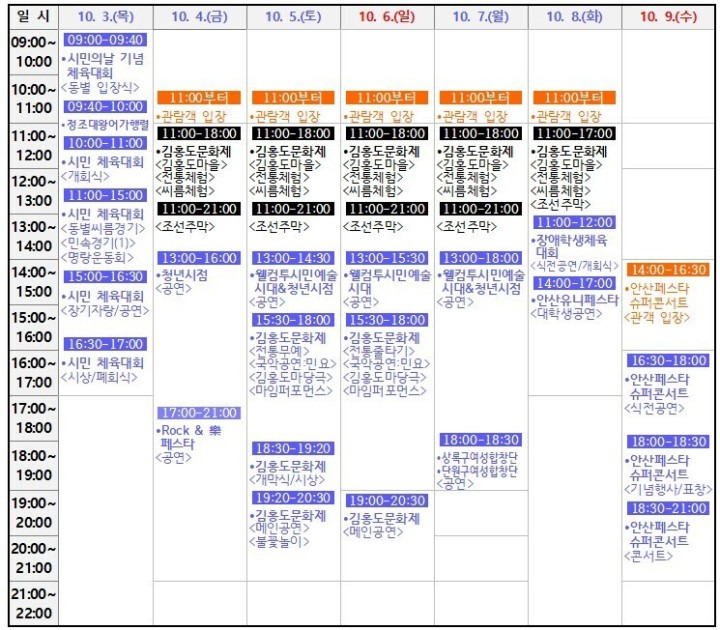Click the 15:00-16:30 time badge

106,276
